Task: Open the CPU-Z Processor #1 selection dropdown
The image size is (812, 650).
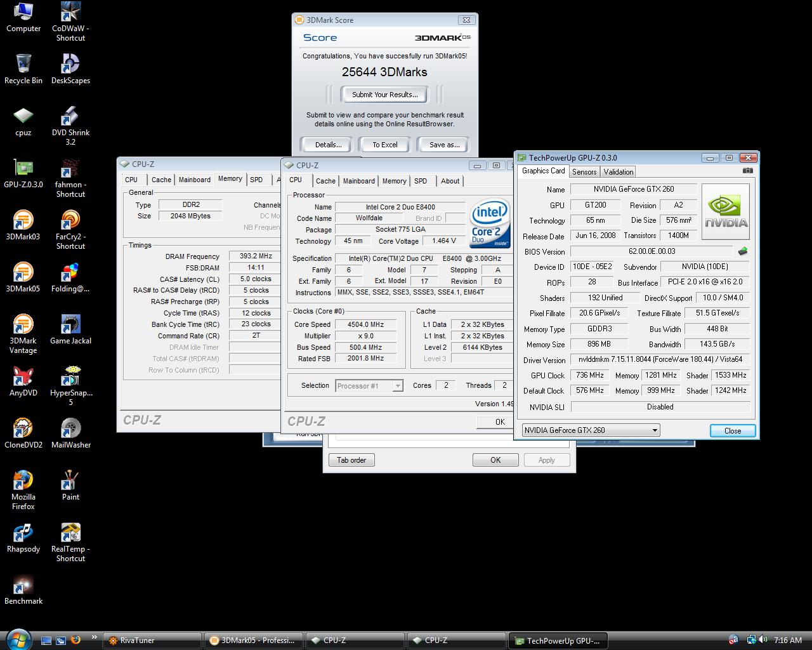Action: pos(369,385)
